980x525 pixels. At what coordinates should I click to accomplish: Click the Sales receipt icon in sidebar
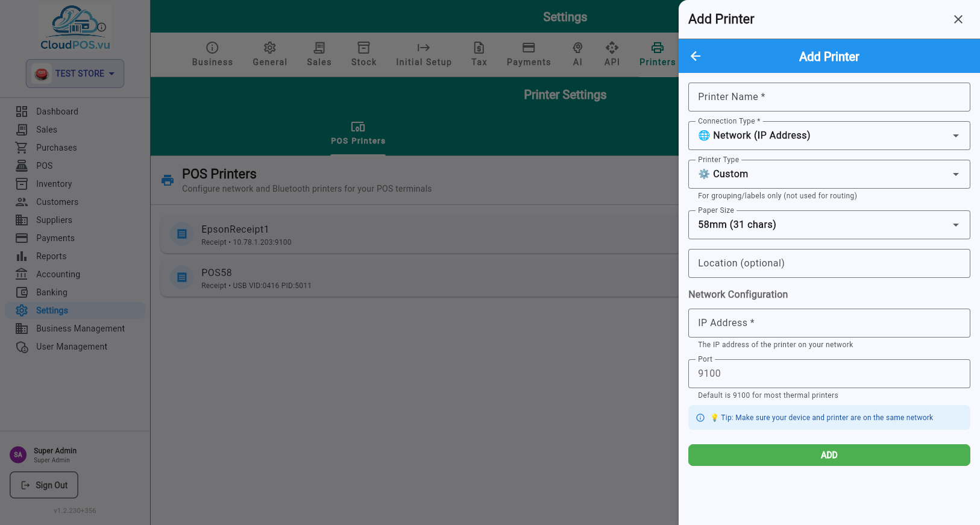[22, 130]
